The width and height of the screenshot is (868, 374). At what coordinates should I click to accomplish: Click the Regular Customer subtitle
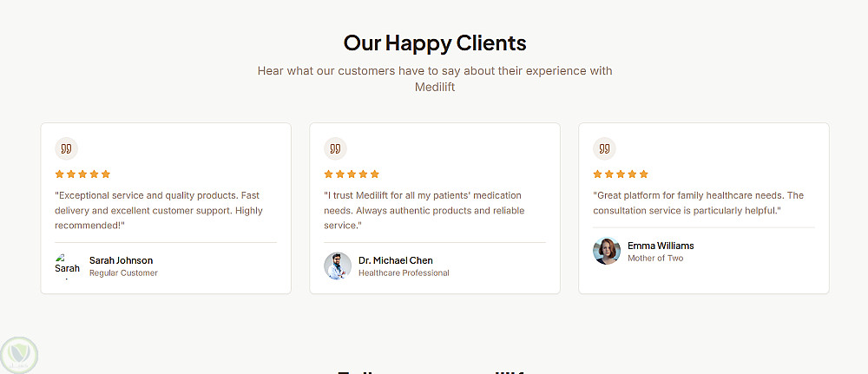(123, 273)
